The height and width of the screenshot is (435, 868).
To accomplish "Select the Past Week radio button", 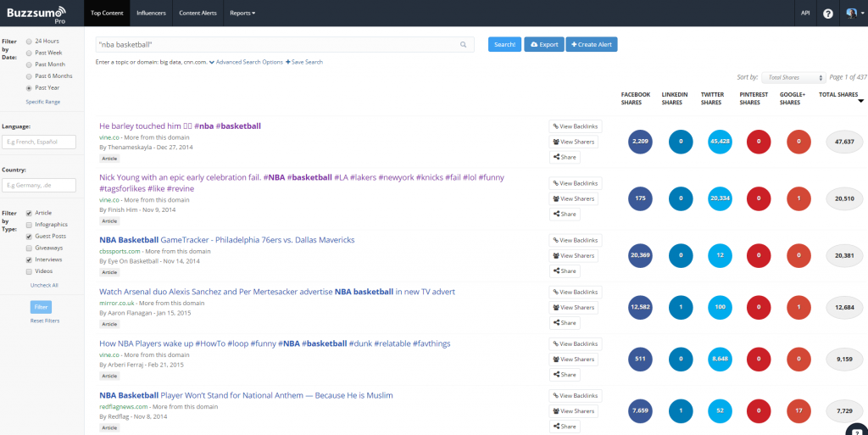I will (30, 52).
